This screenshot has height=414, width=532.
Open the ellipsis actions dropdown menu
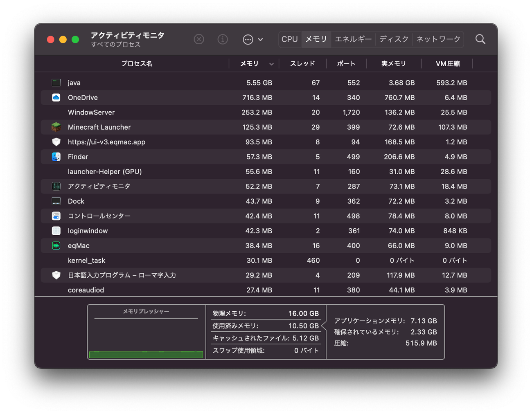[x=248, y=39]
